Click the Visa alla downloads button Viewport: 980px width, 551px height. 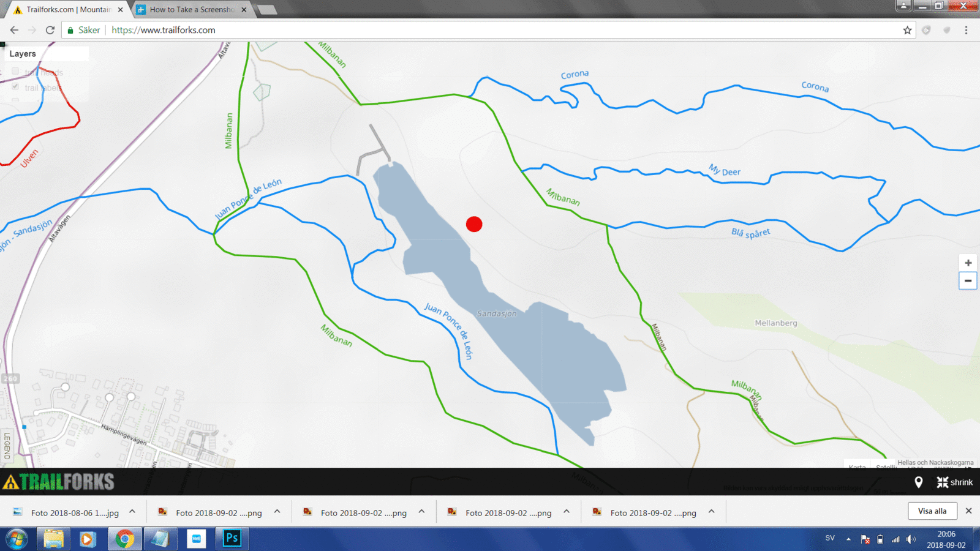coord(932,511)
